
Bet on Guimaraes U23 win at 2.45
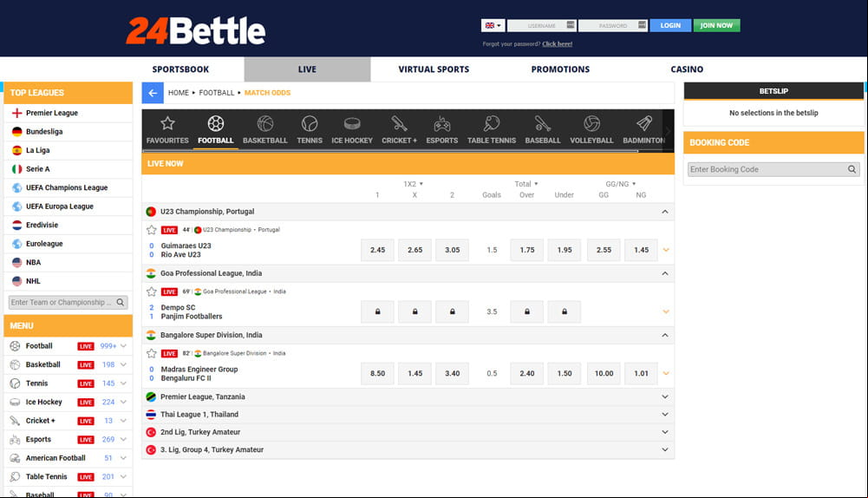click(377, 250)
